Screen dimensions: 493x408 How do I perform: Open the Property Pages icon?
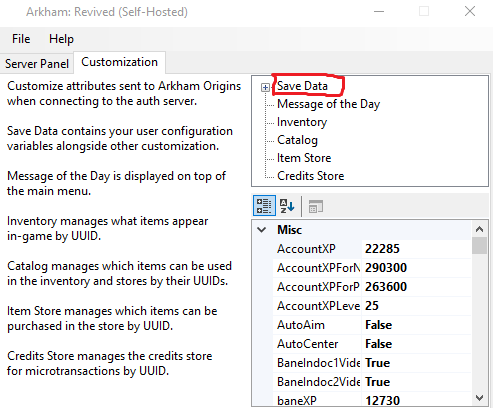click(316, 206)
